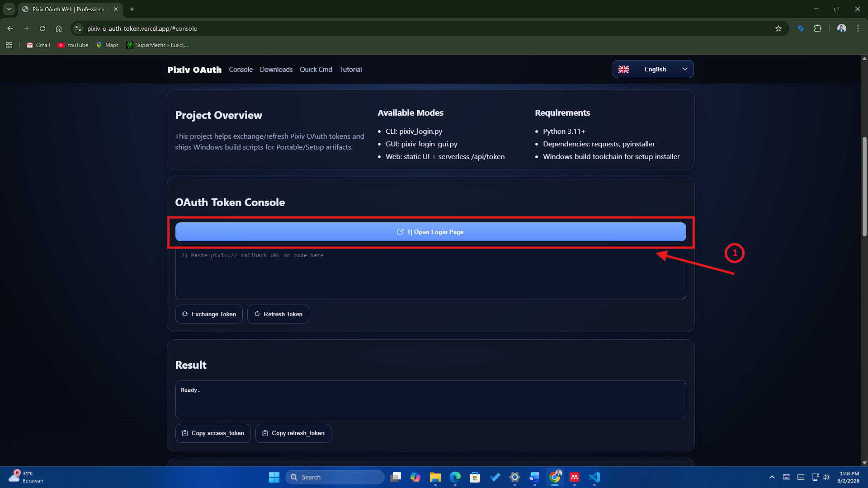Viewport: 868px width, 488px height.
Task: Show hidden system tray icons chevron
Action: (772, 477)
